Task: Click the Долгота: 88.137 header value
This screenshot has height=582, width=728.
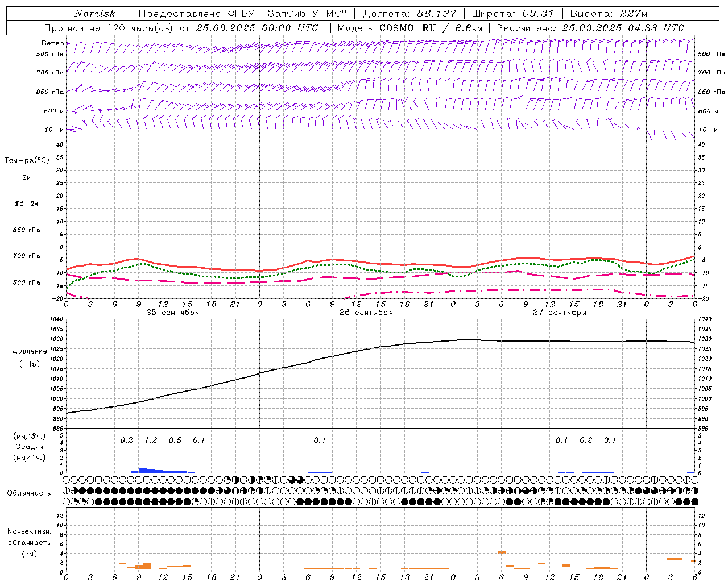Action: [409, 14]
